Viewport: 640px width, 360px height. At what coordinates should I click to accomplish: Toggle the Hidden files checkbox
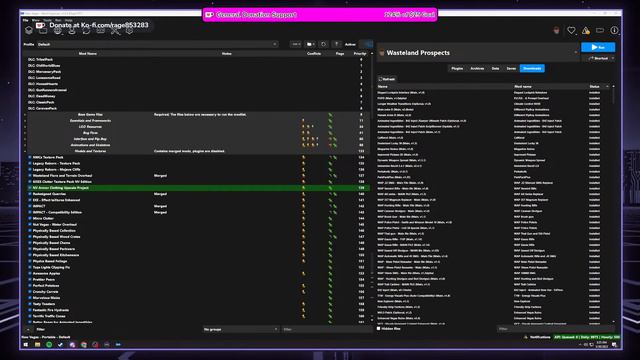(378, 329)
